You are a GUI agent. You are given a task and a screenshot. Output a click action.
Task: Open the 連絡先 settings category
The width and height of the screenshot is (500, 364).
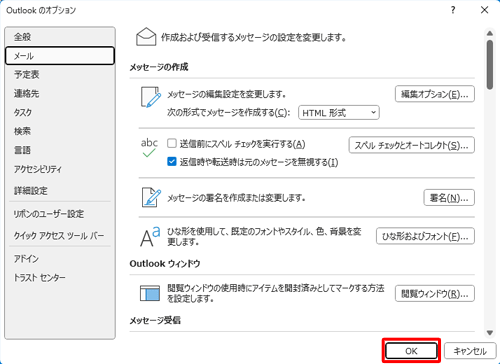(60, 93)
